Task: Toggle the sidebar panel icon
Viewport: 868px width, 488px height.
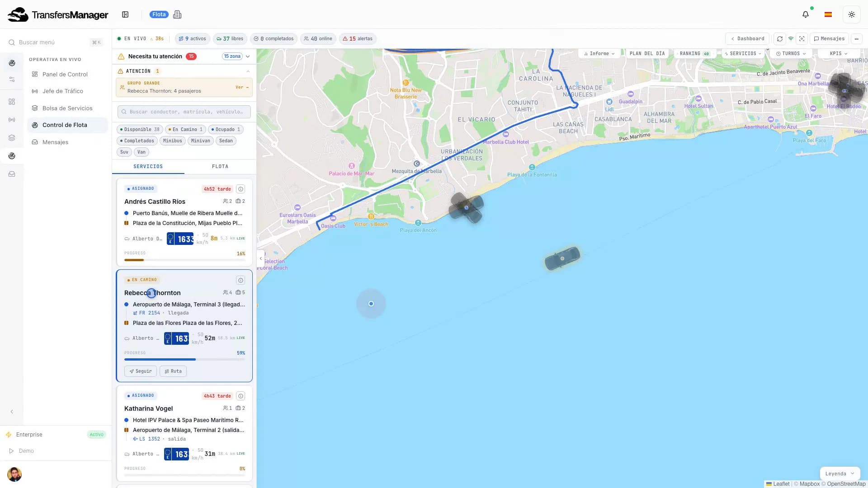Action: point(125,14)
